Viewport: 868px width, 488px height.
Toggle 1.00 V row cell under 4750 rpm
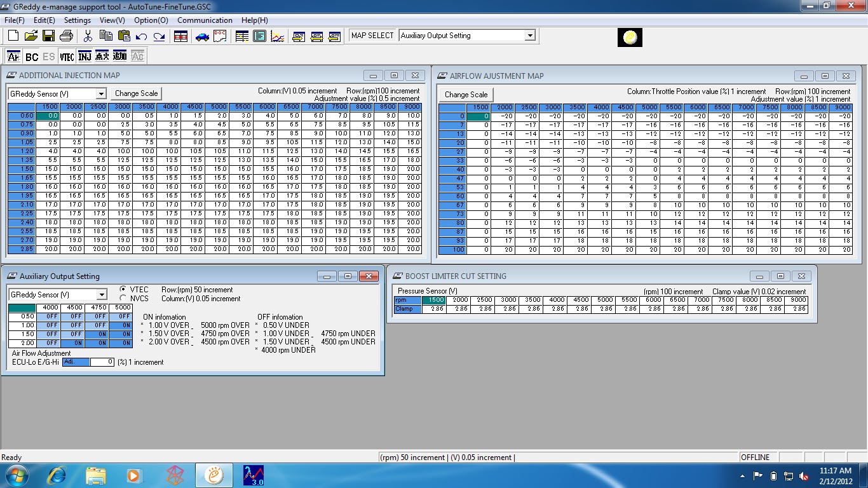pyautogui.click(x=97, y=325)
